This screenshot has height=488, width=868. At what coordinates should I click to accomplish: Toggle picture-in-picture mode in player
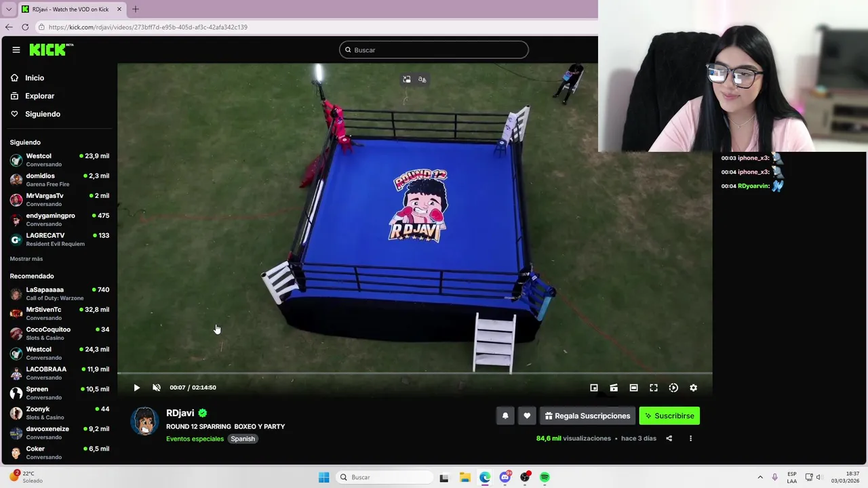click(x=594, y=388)
